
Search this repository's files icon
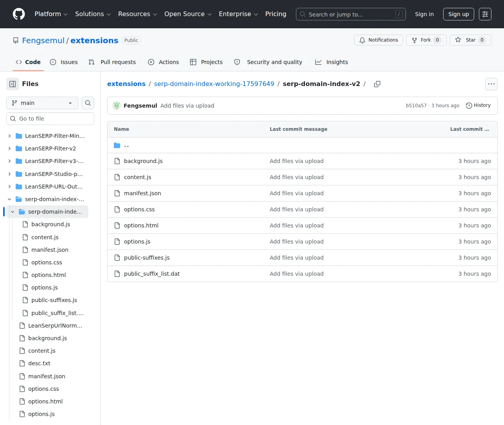88,103
